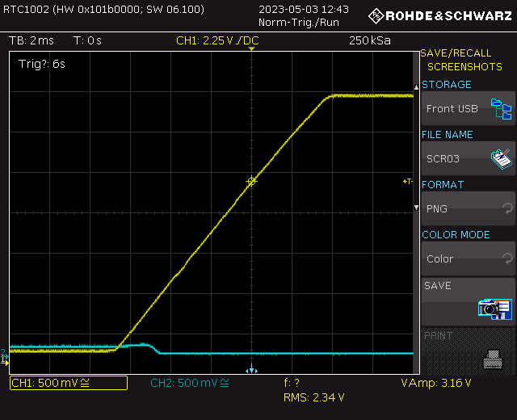Cycle the PNG format rotate arrow

(507, 208)
